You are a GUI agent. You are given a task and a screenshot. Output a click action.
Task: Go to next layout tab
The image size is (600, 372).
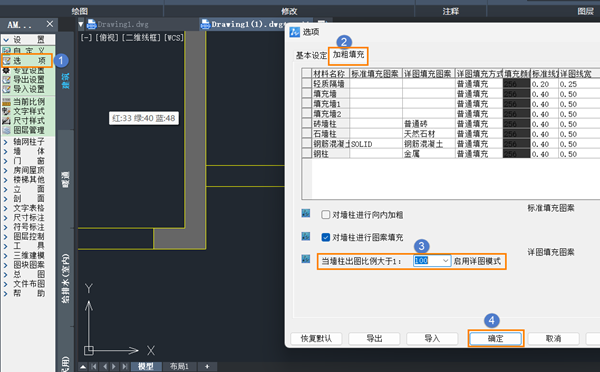coord(114,367)
